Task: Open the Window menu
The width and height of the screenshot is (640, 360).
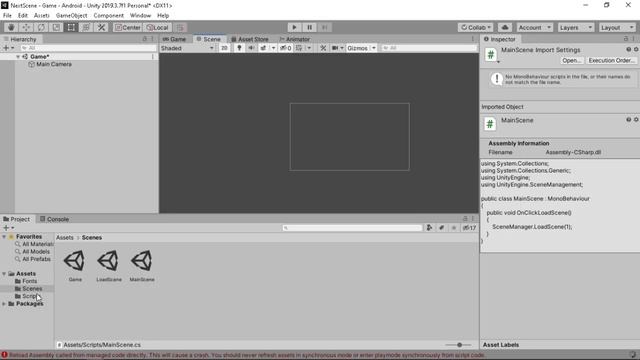Action: [x=140, y=16]
